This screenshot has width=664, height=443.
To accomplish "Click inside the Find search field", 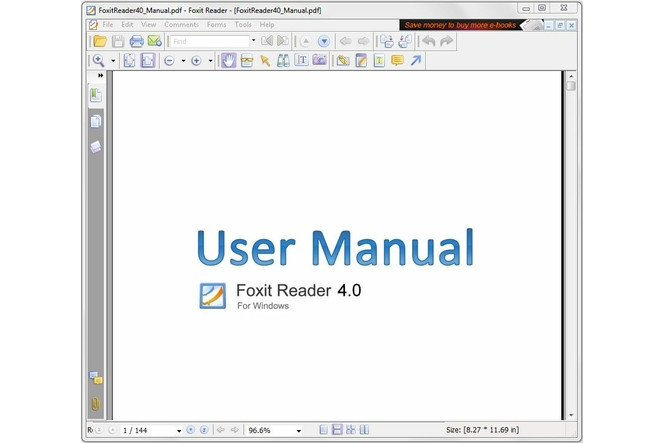I will click(x=210, y=41).
